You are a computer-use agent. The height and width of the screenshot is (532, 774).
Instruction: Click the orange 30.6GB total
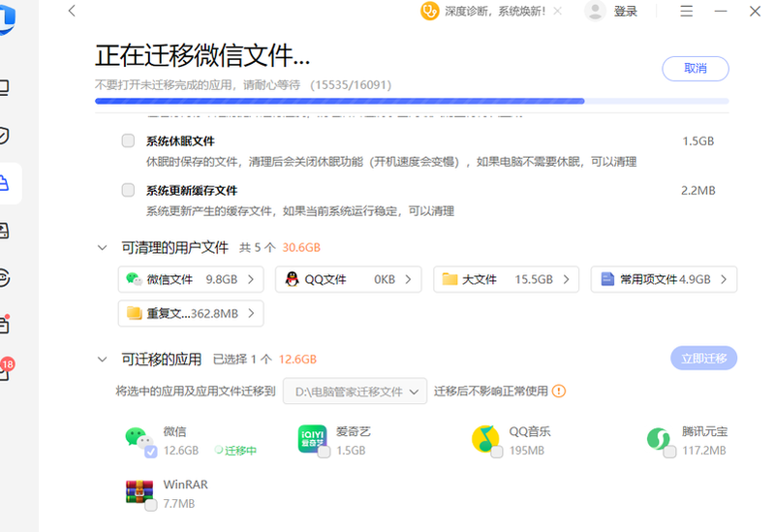(x=301, y=247)
